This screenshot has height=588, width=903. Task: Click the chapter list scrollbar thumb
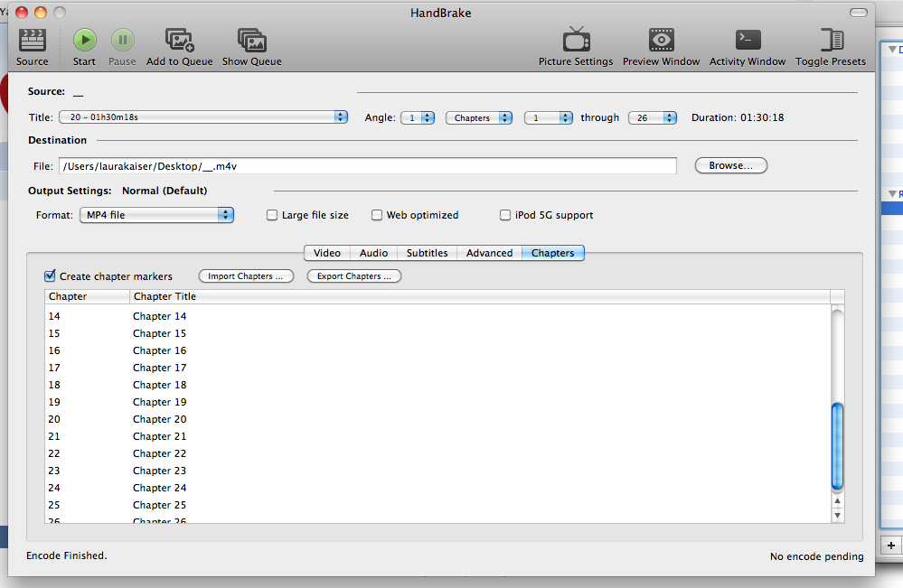click(837, 446)
